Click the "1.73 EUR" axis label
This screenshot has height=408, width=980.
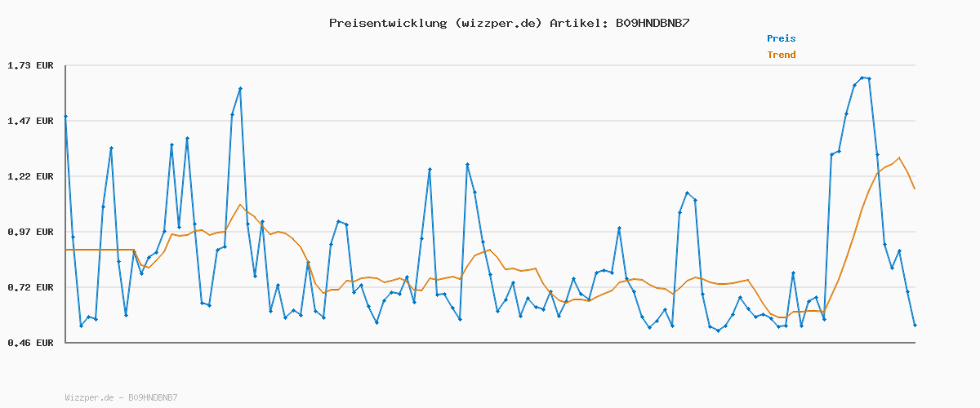click(30, 65)
